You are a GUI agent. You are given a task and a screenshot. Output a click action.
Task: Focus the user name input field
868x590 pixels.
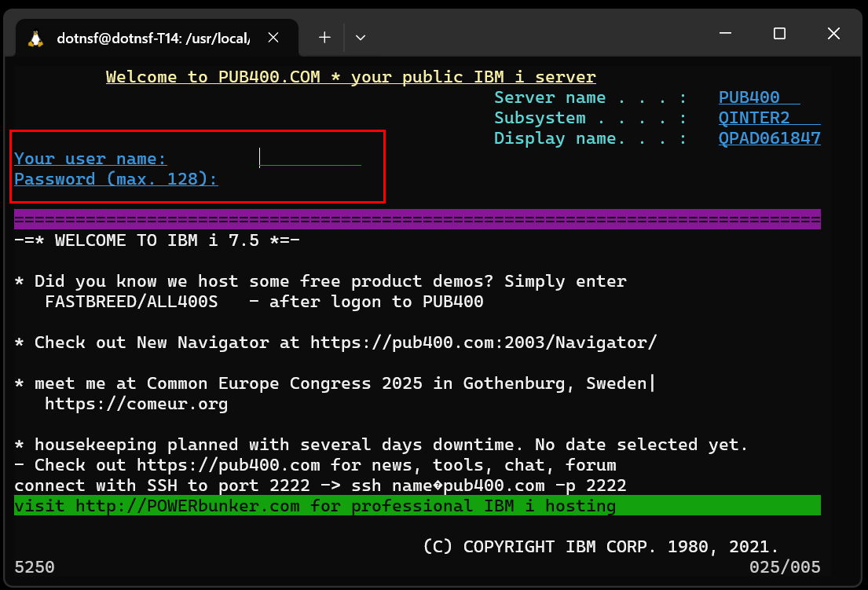(310, 158)
